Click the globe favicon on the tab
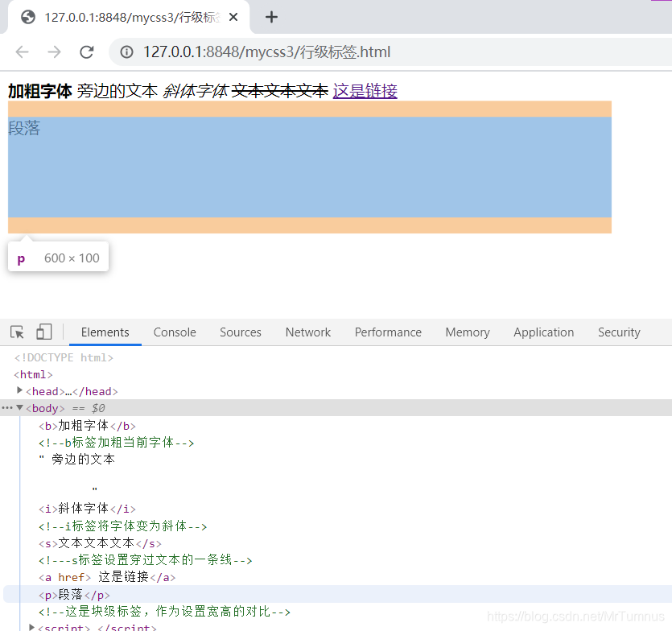The image size is (672, 631). click(x=28, y=17)
